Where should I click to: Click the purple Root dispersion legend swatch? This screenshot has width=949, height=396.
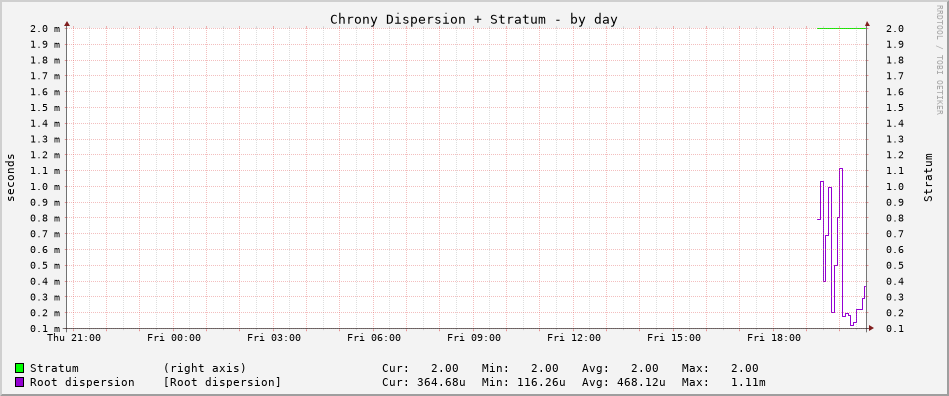tap(20, 383)
